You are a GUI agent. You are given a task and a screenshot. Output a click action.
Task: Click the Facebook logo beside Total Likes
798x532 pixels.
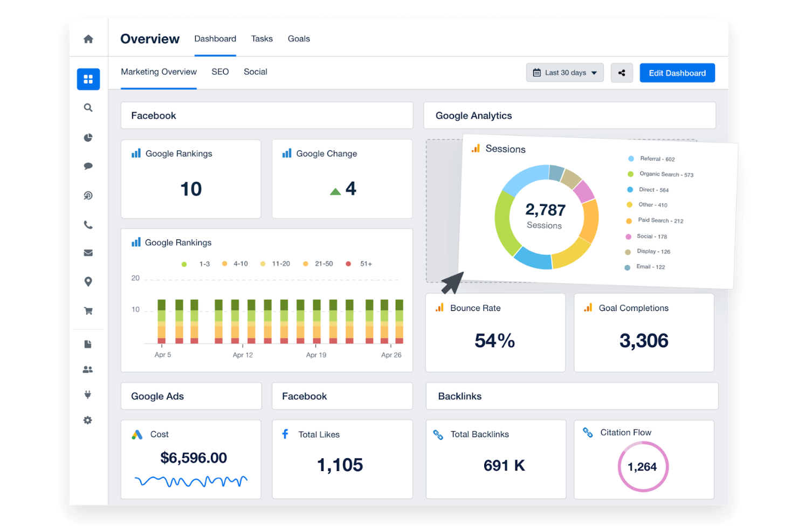click(x=285, y=434)
